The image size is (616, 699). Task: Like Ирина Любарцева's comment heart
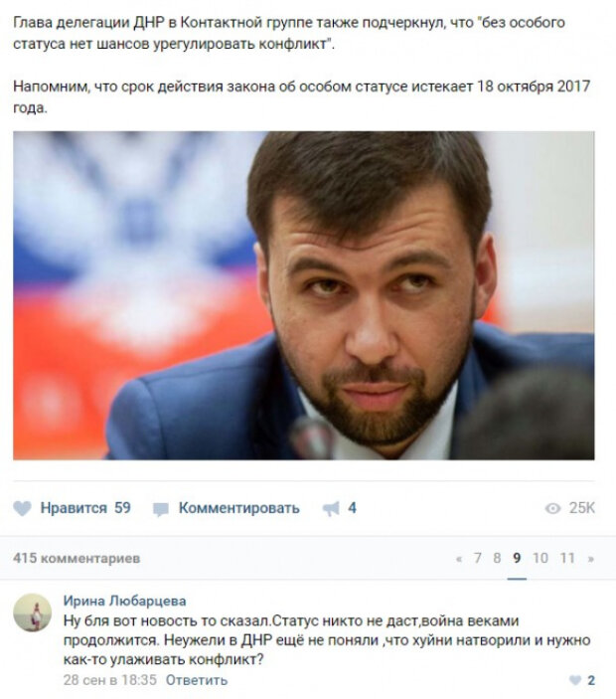pyautogui.click(x=575, y=680)
